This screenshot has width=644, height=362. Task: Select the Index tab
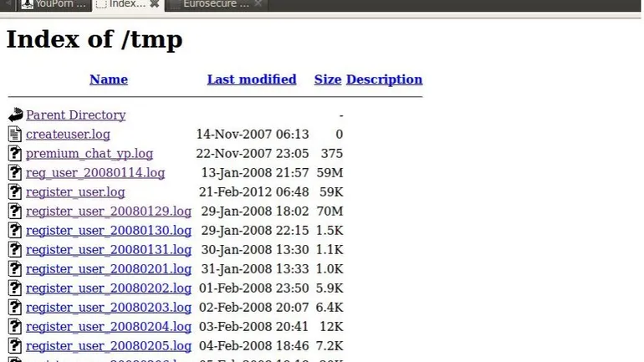[x=127, y=4]
